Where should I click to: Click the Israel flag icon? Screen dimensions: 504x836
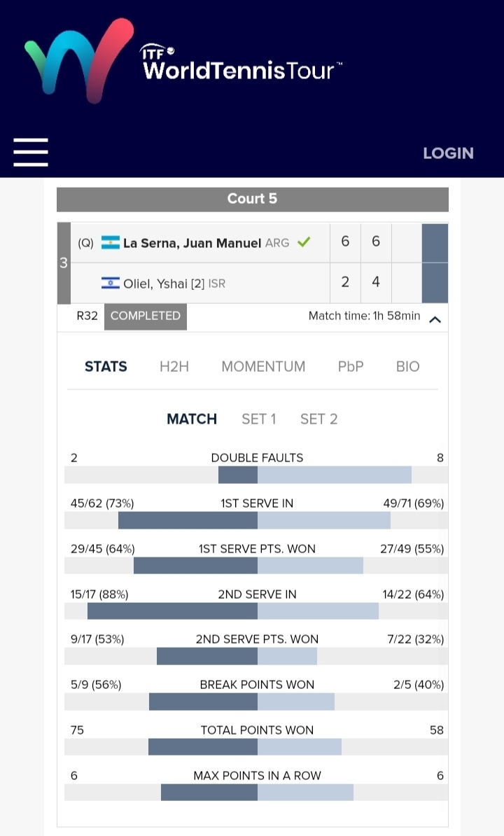[111, 284]
